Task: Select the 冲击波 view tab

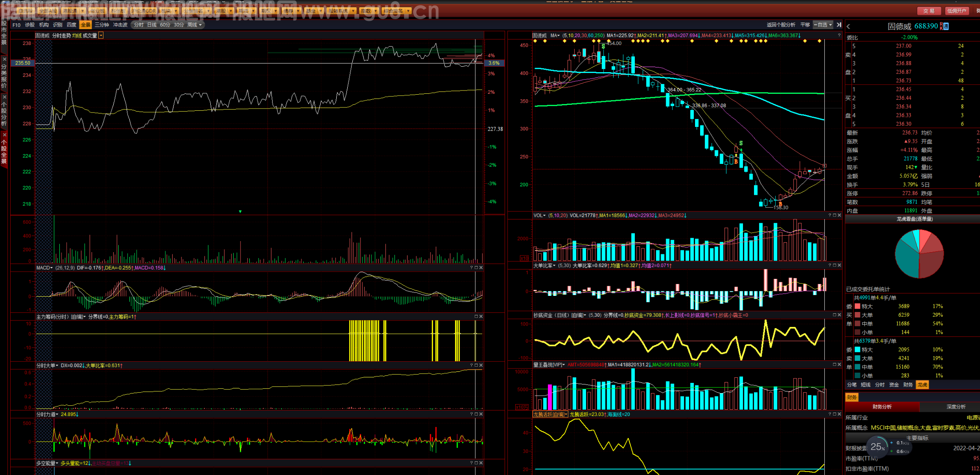Action: tap(120, 25)
